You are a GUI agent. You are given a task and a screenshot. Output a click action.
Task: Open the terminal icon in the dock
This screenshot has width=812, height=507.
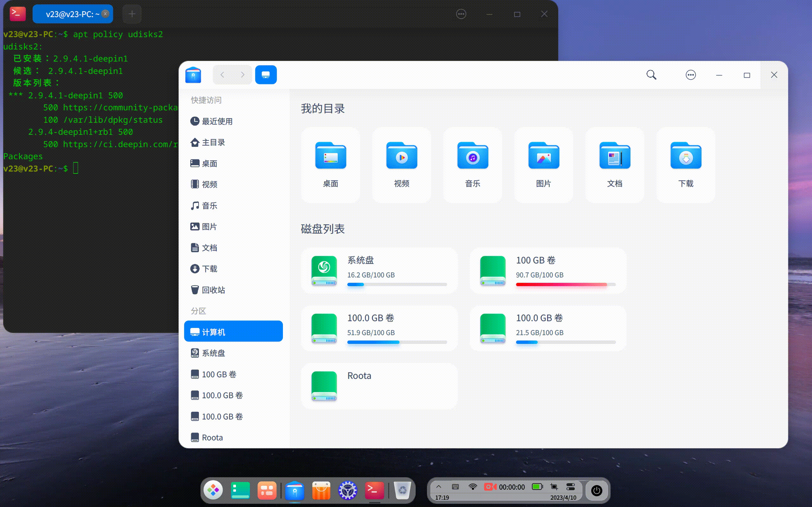click(x=374, y=491)
